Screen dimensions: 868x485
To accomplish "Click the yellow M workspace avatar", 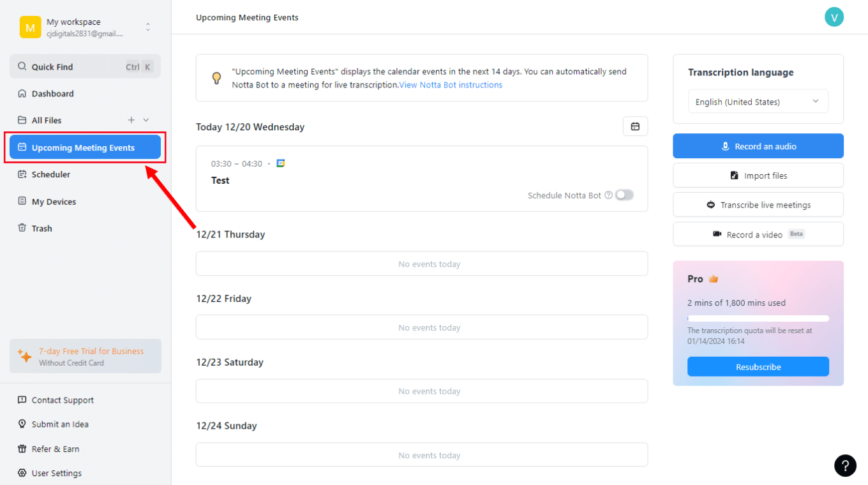I will (30, 27).
